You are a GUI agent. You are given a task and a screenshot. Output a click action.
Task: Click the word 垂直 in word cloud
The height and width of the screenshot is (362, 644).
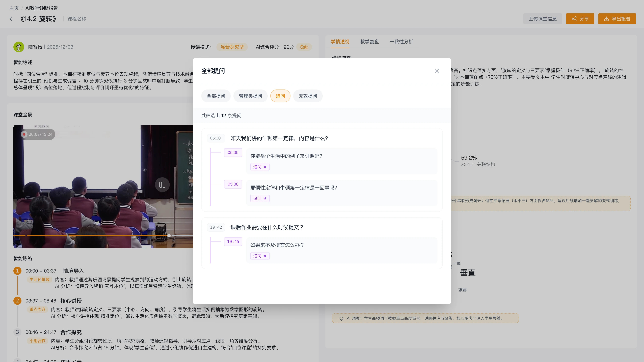pos(468,273)
